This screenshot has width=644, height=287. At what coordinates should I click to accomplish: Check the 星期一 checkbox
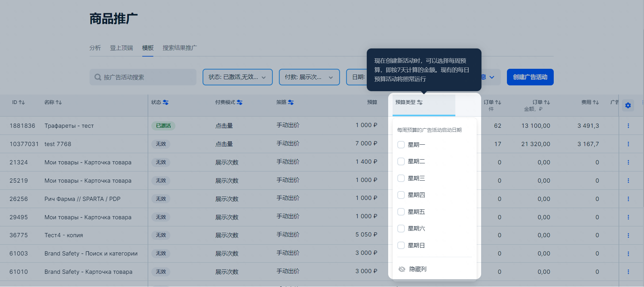click(401, 145)
